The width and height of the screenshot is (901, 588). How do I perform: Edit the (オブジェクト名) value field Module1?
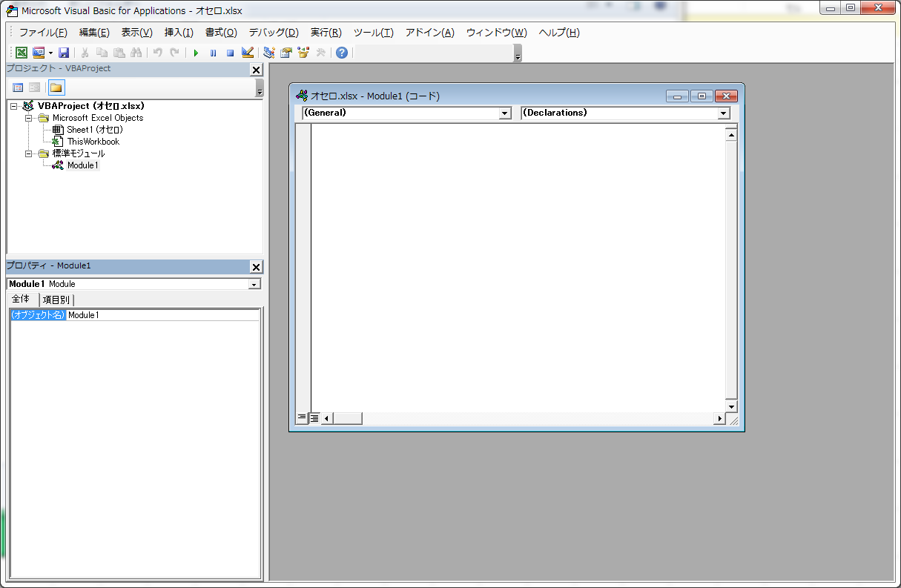point(163,315)
